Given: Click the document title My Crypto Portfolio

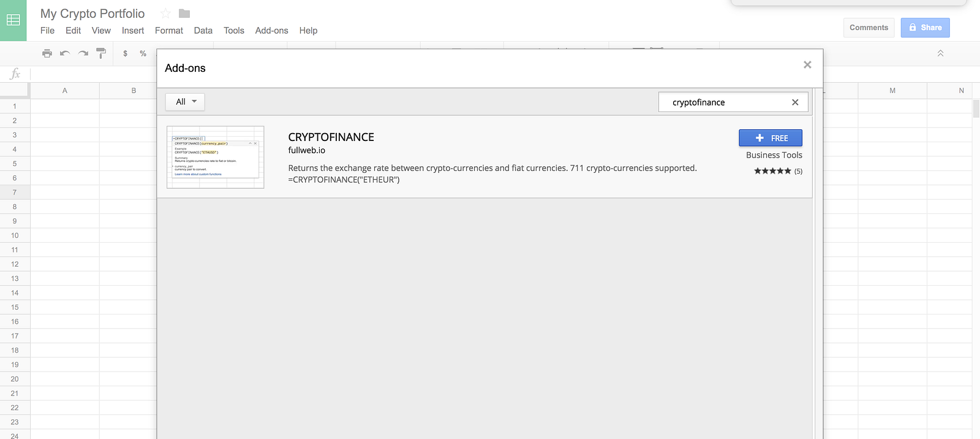Looking at the screenshot, I should 92,13.
